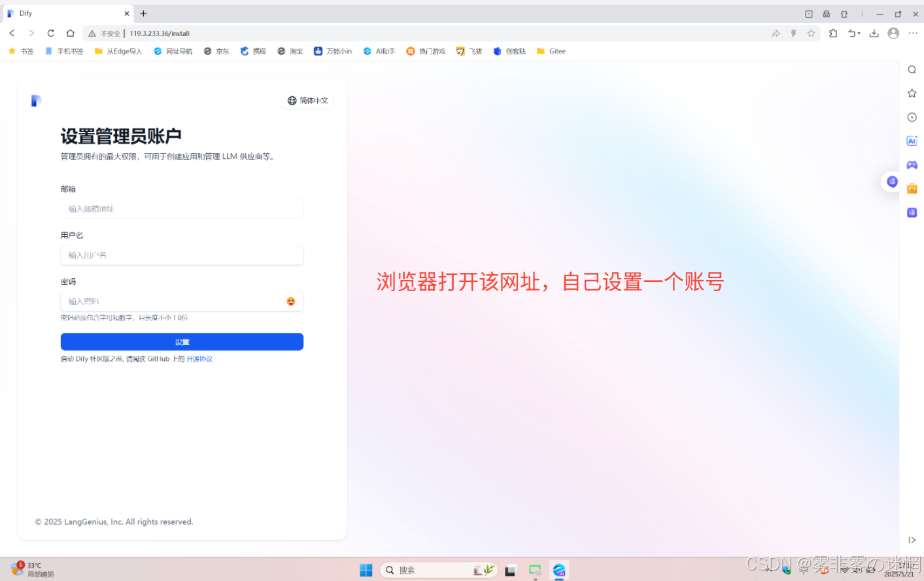Open the 热门游戏 bookmark
Image resolution: width=924 pixels, height=581 pixels.
tap(426, 51)
